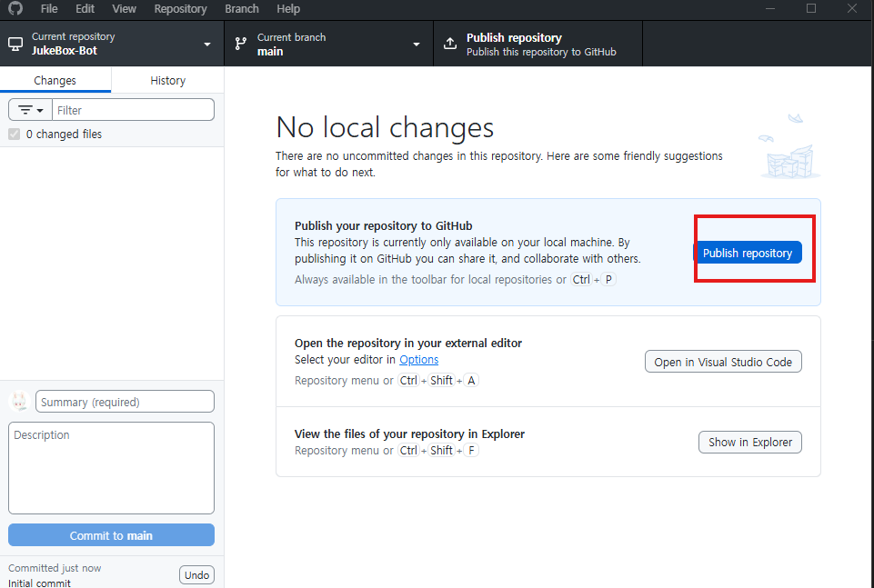This screenshot has width=874, height=588.
Task: Switch to the History tab
Action: pyautogui.click(x=167, y=80)
